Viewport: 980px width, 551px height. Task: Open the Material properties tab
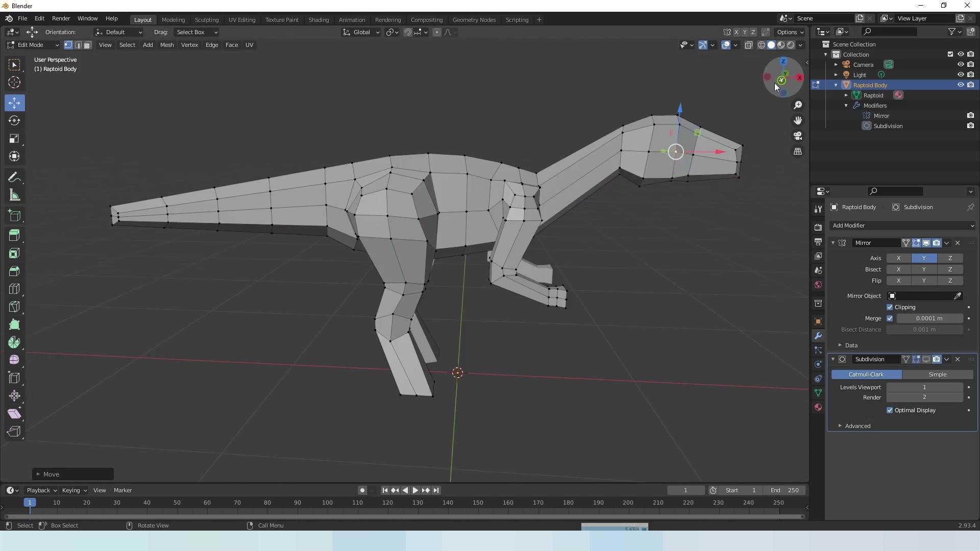[x=818, y=407]
